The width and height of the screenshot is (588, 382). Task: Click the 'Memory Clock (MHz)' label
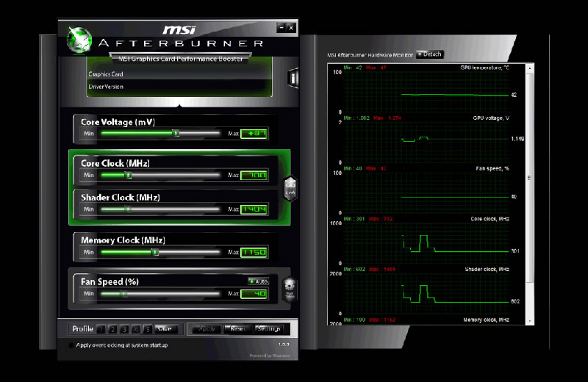pos(123,240)
